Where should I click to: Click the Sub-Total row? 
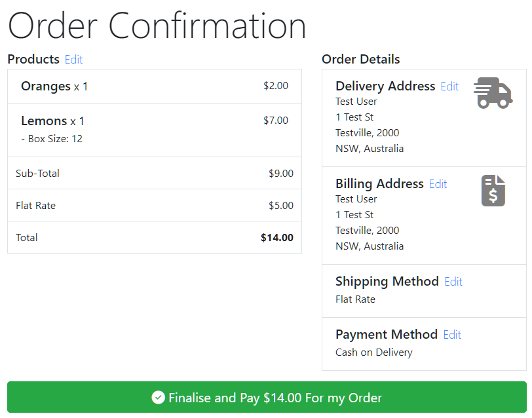(155, 173)
